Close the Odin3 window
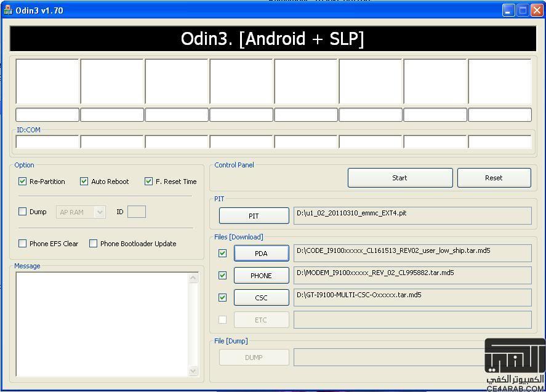 point(537,10)
